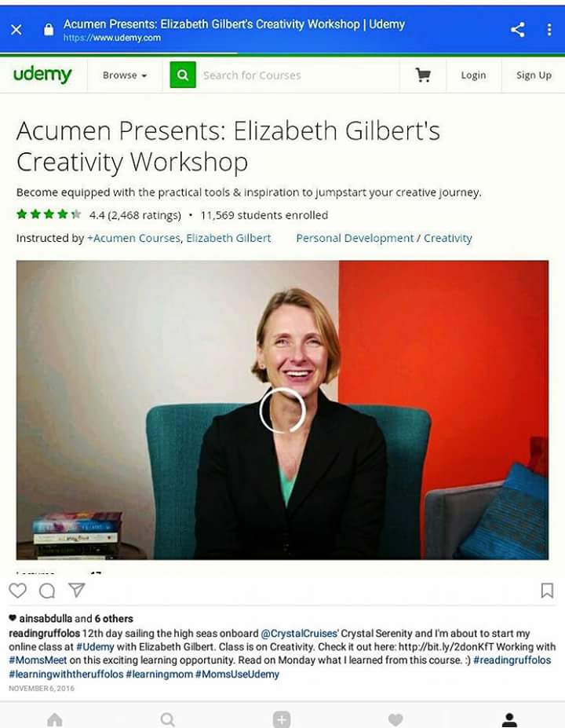Open the three-dot browser menu
The width and height of the screenshot is (565, 728).
point(549,30)
